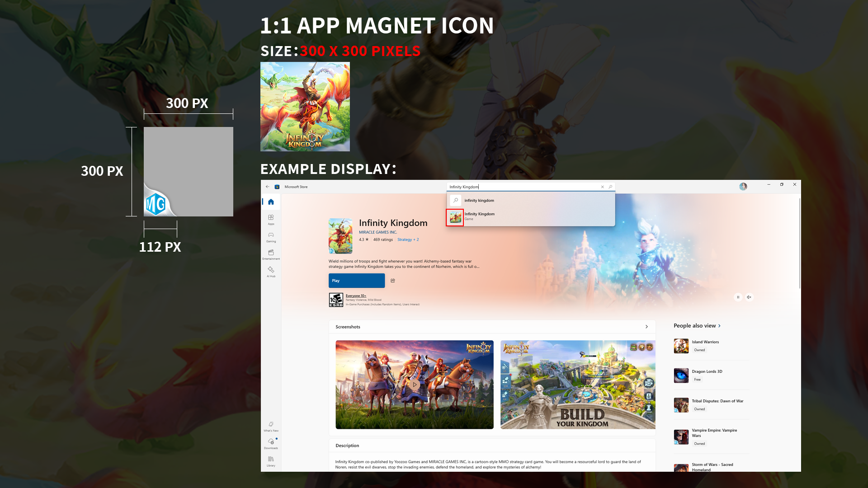Open the Home section in the sidebar
The image size is (868, 488).
[x=271, y=202]
